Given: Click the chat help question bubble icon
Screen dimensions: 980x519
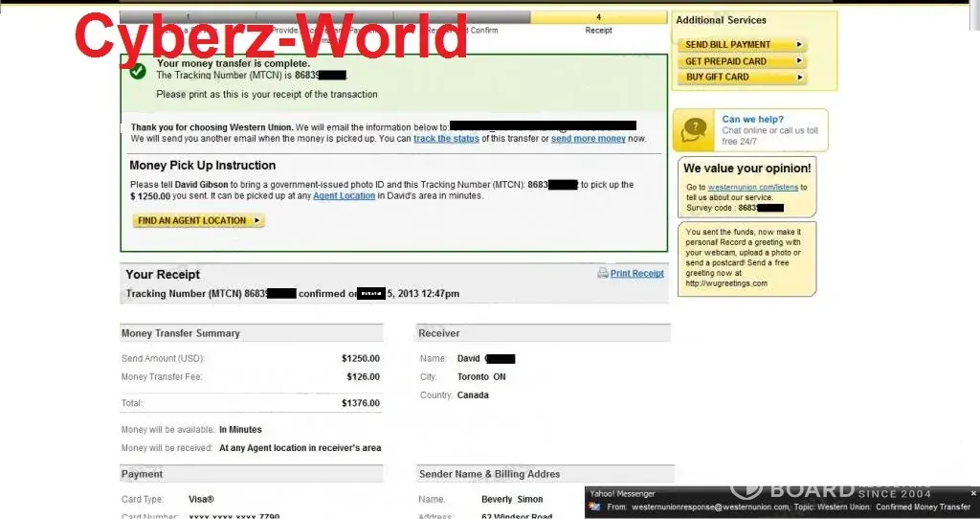Looking at the screenshot, I should click(x=693, y=129).
